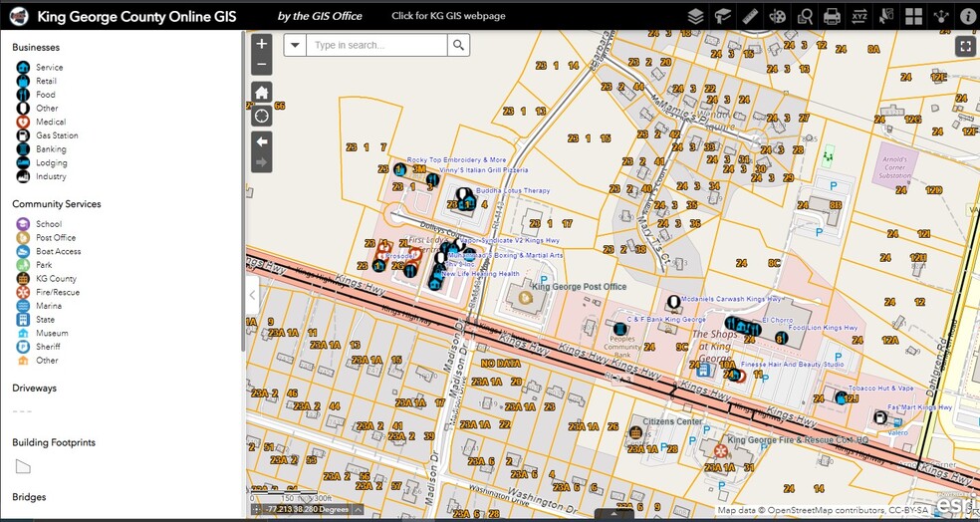Screen dimensions: 980x522
Task: Click the King George County logo
Action: [19, 16]
